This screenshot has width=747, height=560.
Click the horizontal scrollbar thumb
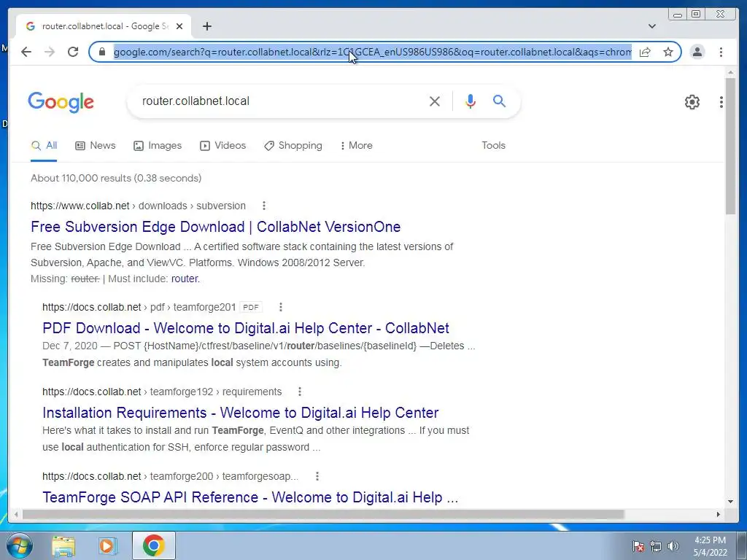[x=323, y=514]
